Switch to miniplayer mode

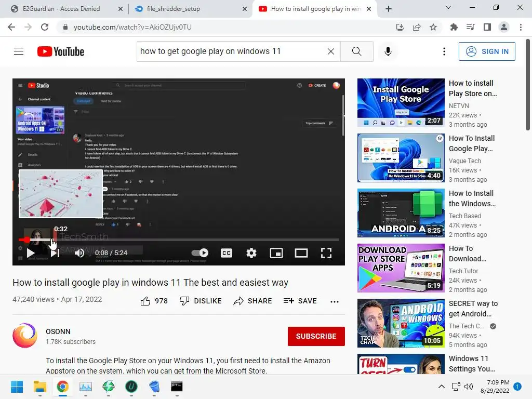276,253
